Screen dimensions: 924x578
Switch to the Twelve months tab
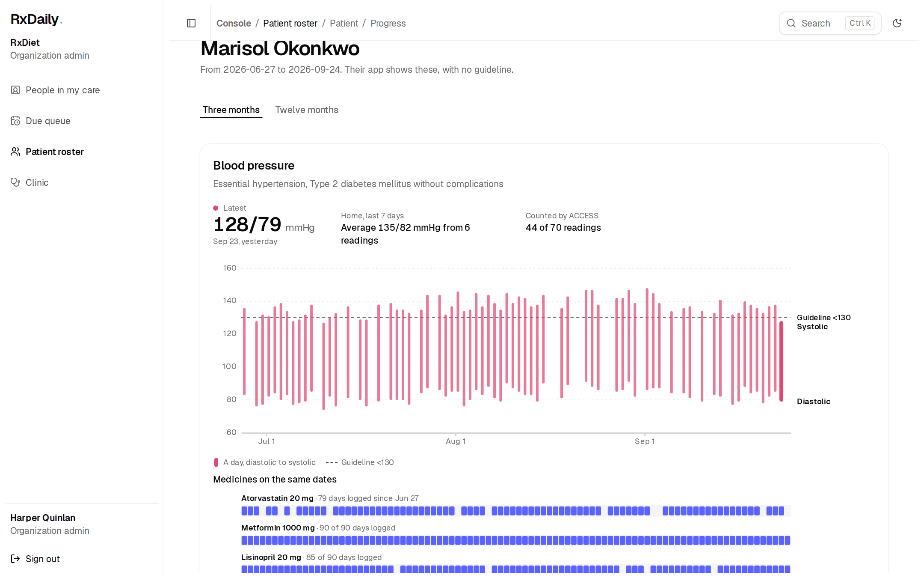point(307,110)
